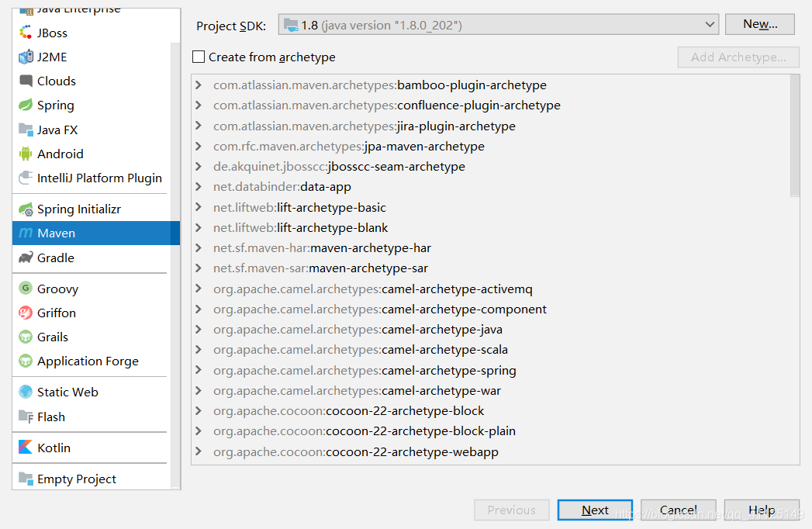
Task: Click the JBoss project type icon
Action: (x=26, y=33)
